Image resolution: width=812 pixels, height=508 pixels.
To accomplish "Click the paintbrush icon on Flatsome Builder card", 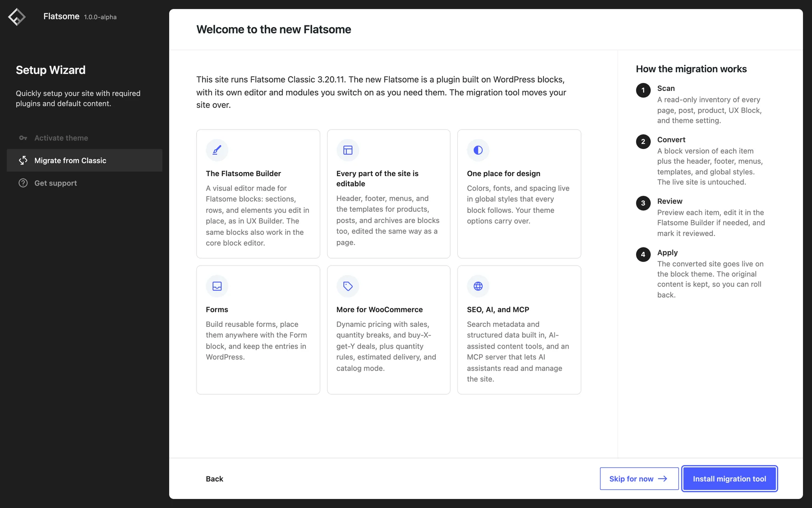I will [x=217, y=150].
